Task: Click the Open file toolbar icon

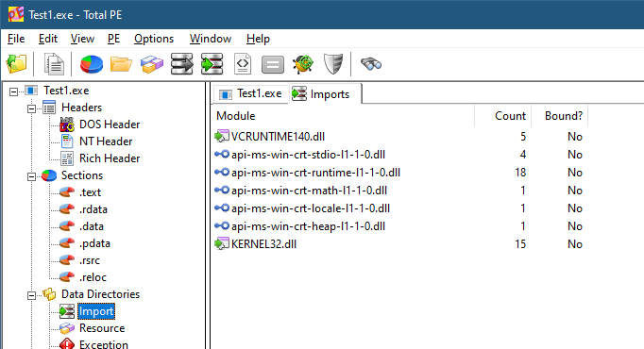Action: point(16,64)
